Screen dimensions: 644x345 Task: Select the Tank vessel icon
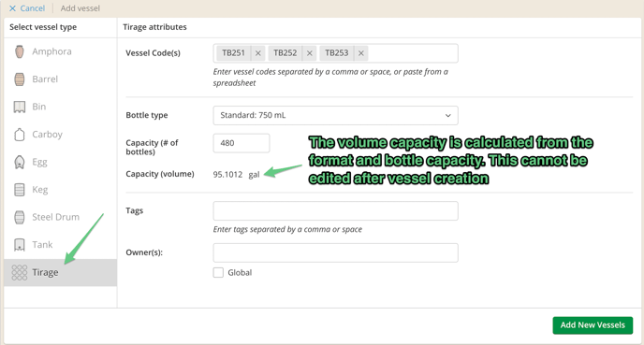pos(20,245)
